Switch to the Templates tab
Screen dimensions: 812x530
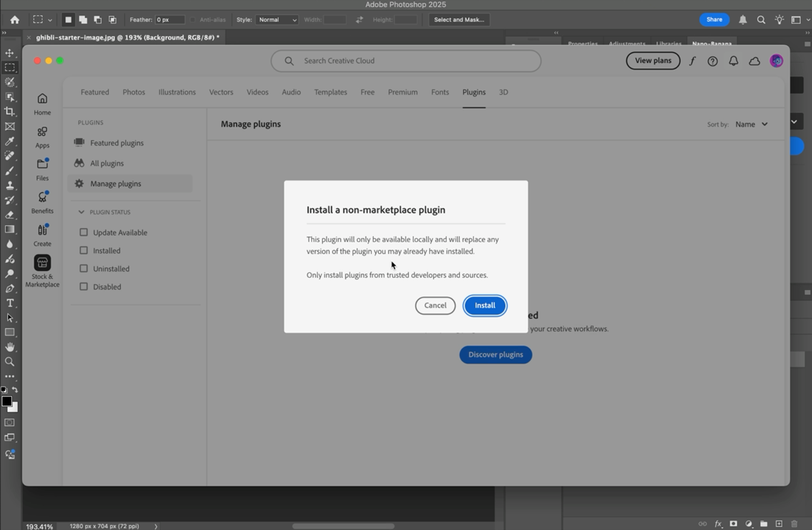(330, 92)
